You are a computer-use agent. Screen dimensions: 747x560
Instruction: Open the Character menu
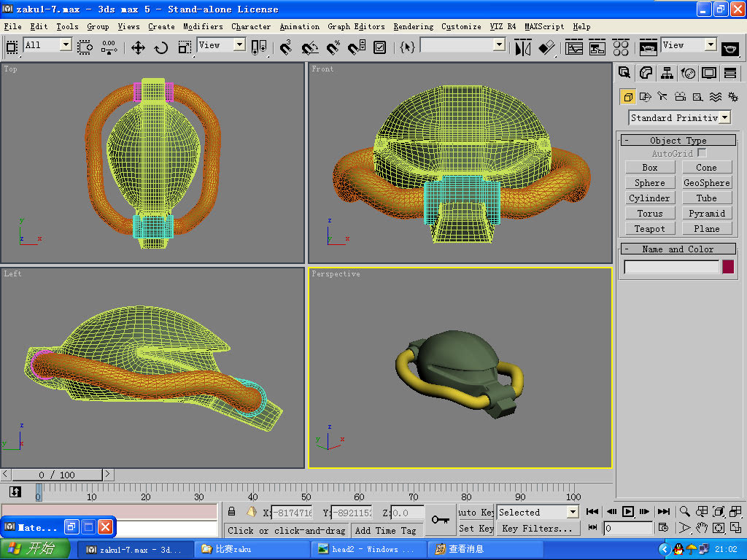[251, 27]
